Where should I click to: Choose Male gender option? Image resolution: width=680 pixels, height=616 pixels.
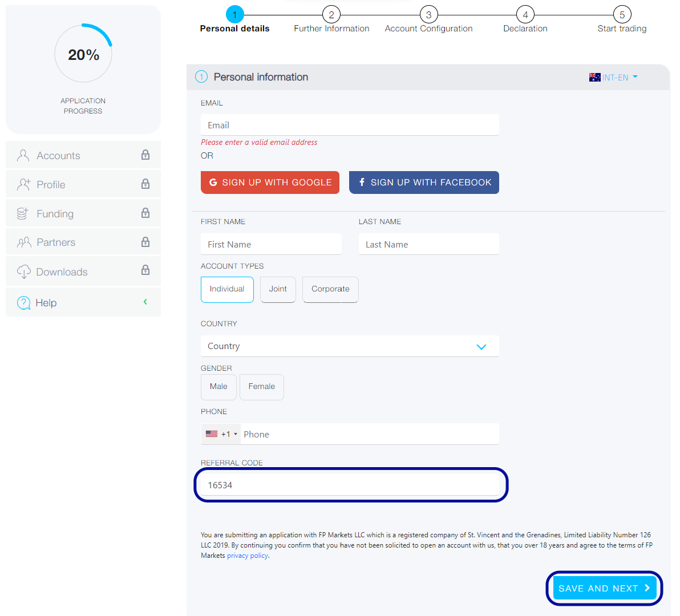(218, 387)
